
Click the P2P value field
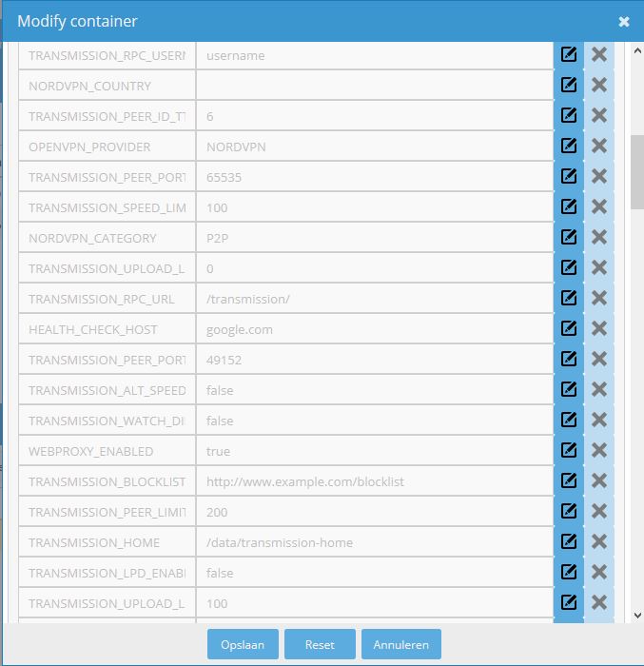tap(375, 238)
